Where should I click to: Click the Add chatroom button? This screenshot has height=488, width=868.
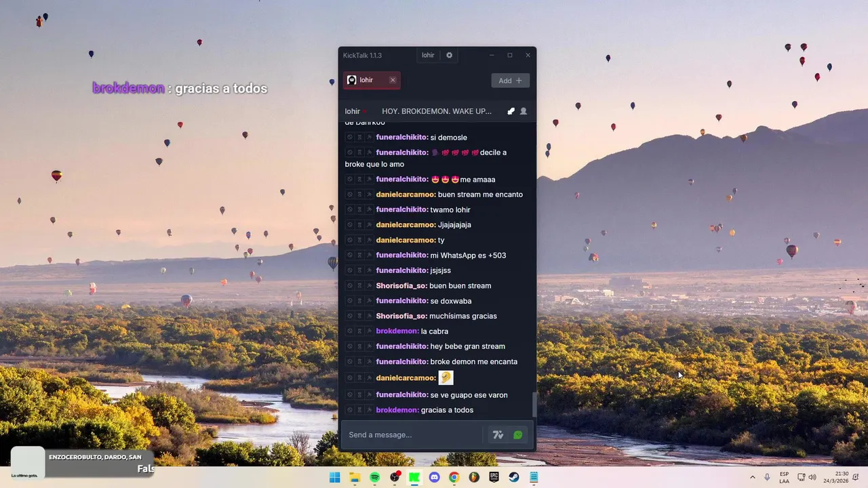[x=510, y=81]
